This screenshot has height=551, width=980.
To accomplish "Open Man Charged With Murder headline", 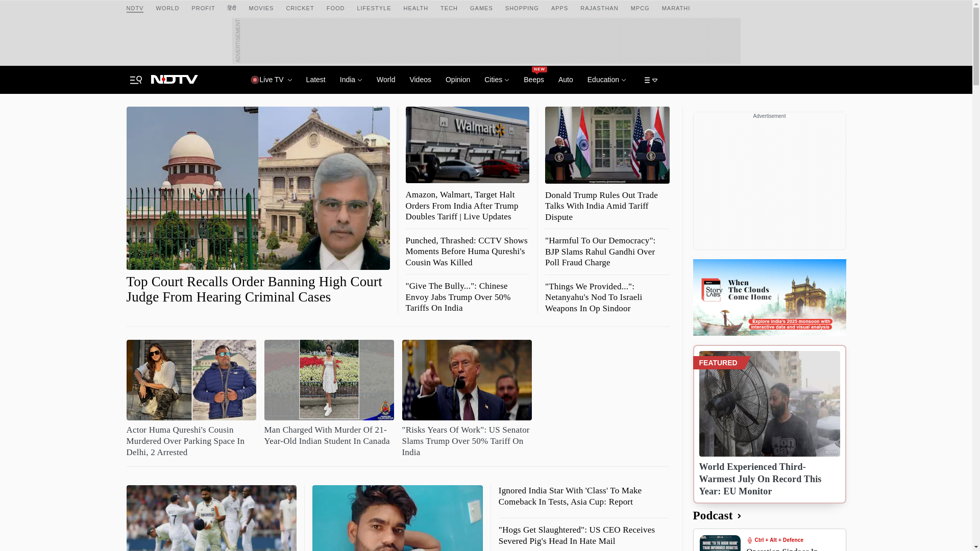I will coord(327,436).
